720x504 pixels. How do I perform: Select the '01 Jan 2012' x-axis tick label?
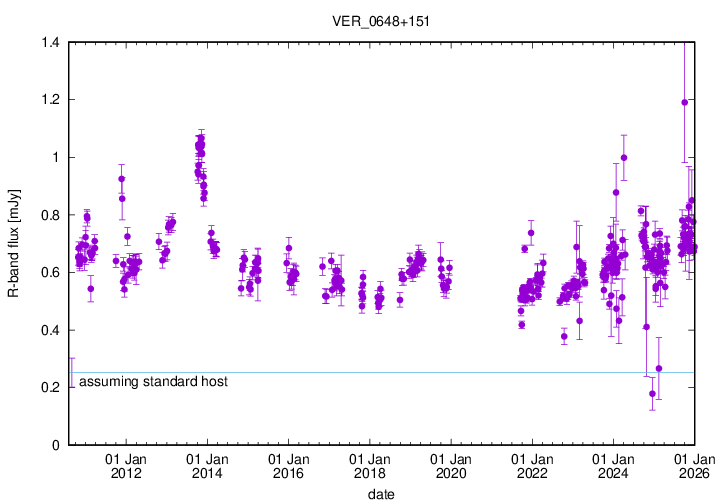click(x=126, y=466)
